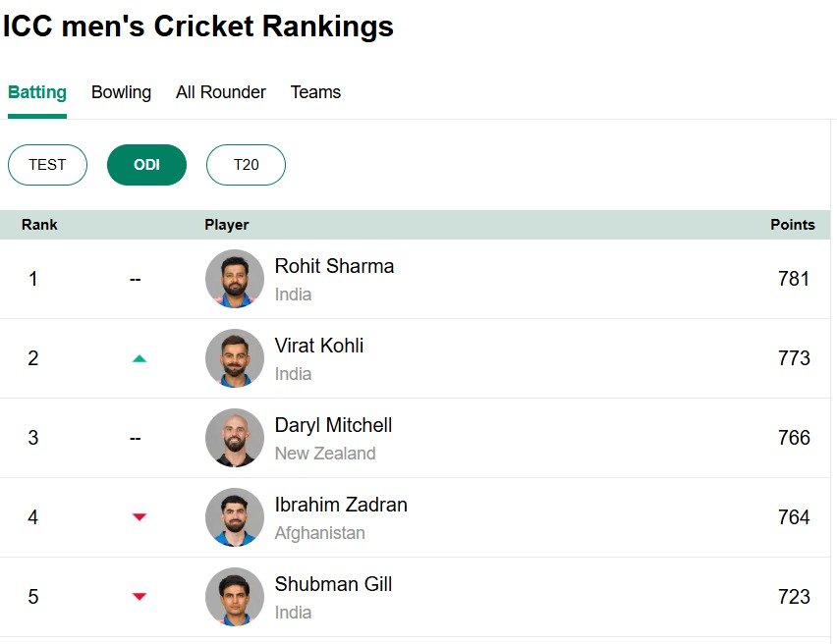Click the red down arrow beside Shubman Gill
This screenshot has width=837, height=644.
[x=139, y=596]
